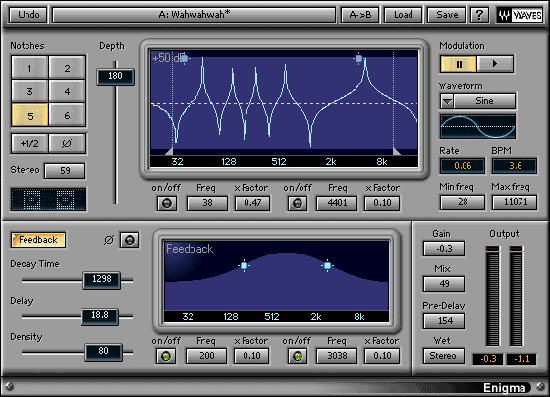Click the Max freq value field
Screen dimensions: 550x397
(x=514, y=202)
